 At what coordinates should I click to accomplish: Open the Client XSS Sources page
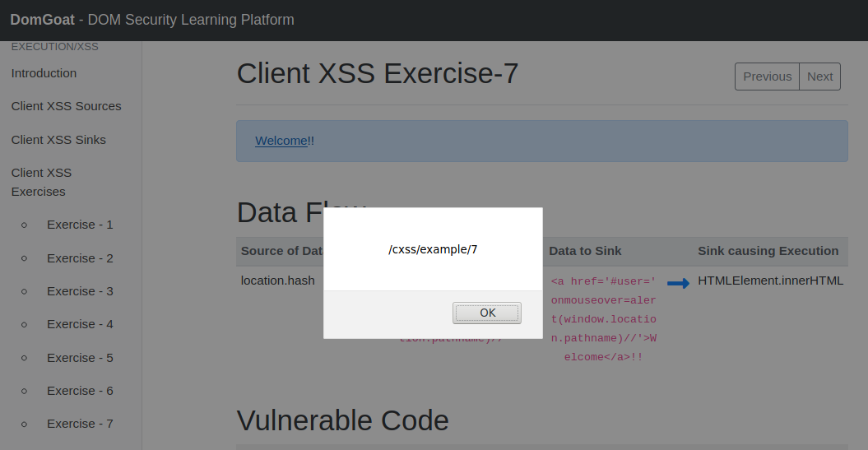pos(66,106)
